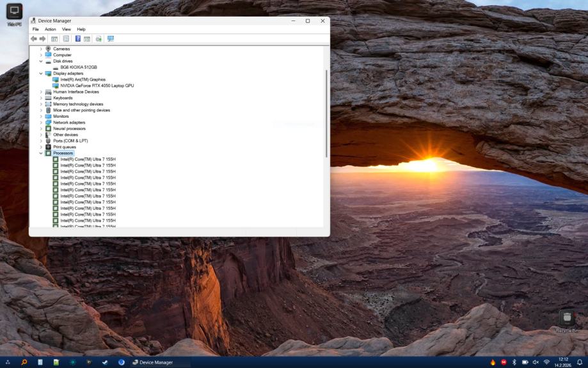Click the Network adapters category icon

click(48, 122)
